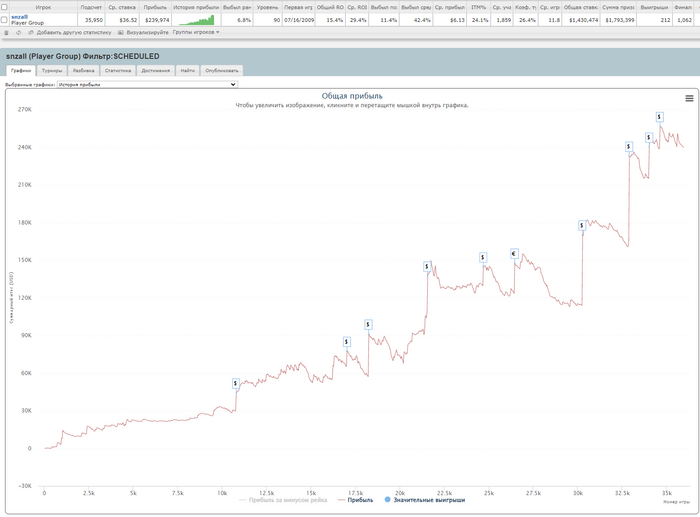Open the 'Опубликовать' tab
The width and height of the screenshot is (700, 517).
tap(222, 71)
